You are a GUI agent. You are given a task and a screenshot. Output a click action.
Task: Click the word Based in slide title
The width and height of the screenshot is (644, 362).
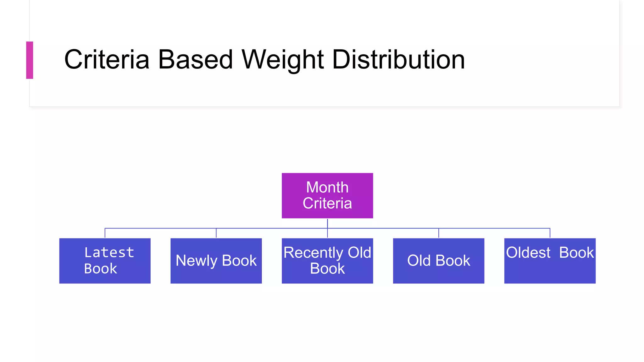pyautogui.click(x=195, y=59)
